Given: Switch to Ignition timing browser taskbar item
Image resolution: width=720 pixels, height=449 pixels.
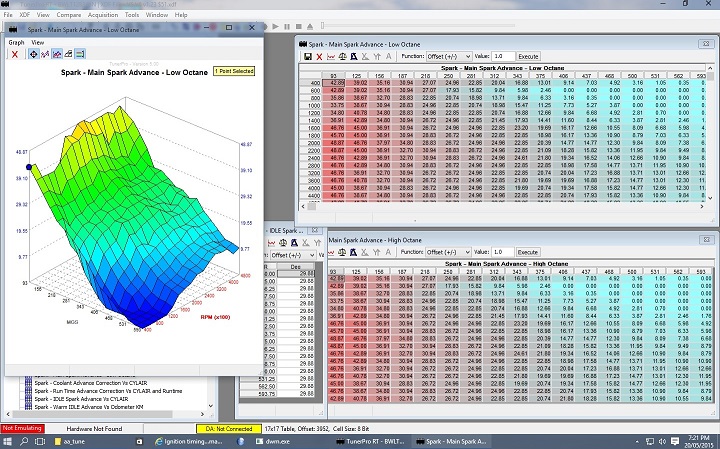Looking at the screenshot, I should 189,442.
